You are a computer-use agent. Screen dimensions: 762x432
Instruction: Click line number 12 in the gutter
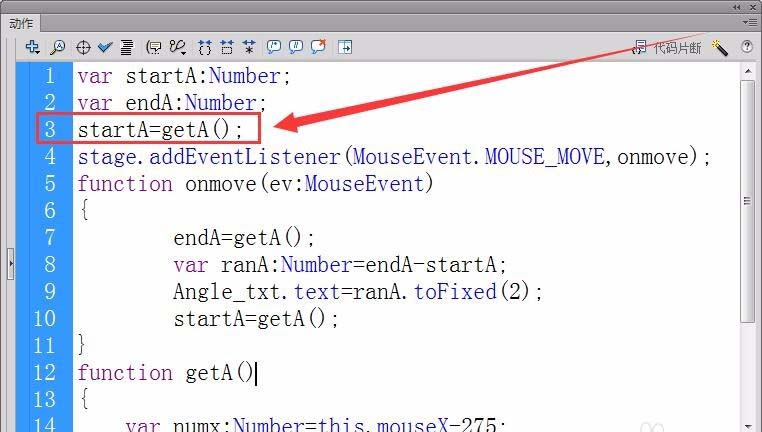45,373
